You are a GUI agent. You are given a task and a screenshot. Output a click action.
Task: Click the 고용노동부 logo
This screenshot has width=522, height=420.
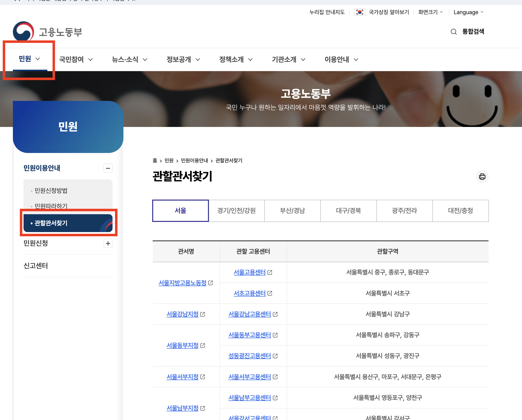48,32
